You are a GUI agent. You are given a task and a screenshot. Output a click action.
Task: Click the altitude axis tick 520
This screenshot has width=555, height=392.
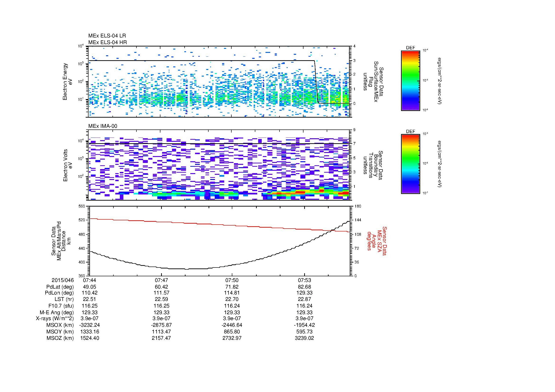click(x=82, y=220)
